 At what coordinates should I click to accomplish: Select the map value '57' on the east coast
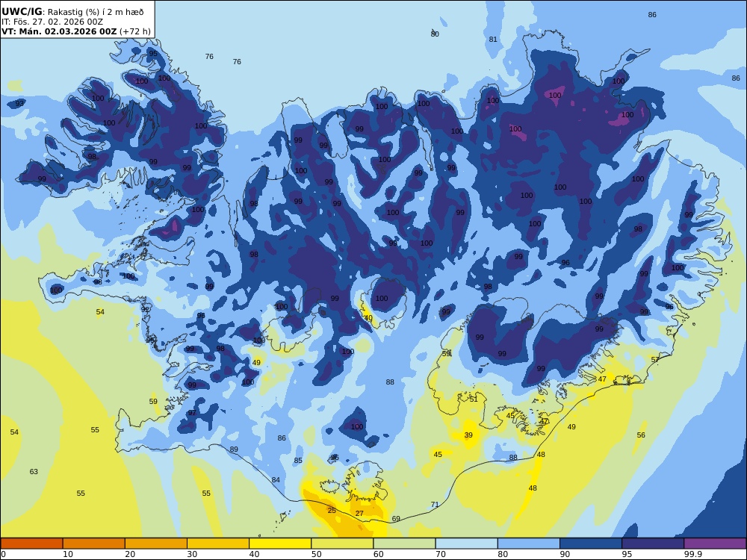655,360
